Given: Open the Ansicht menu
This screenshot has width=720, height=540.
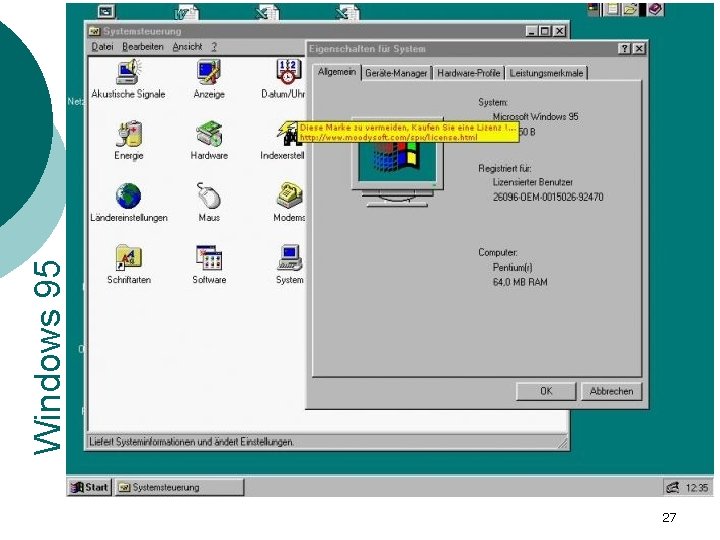Looking at the screenshot, I should click(187, 47).
